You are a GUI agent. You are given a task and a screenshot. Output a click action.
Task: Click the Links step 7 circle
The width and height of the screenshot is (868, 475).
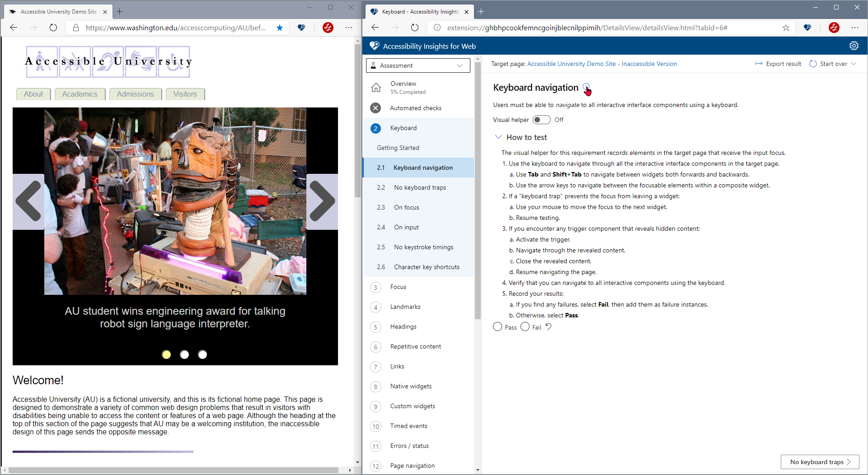(375, 367)
